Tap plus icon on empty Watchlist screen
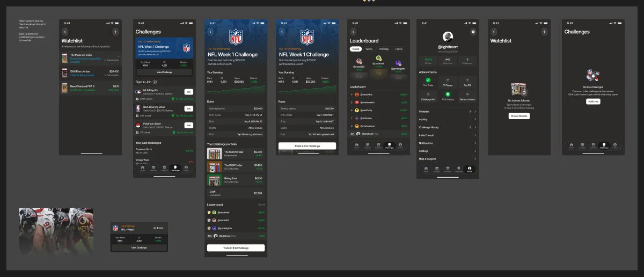Screen dimensions: 644x277 click(544, 32)
